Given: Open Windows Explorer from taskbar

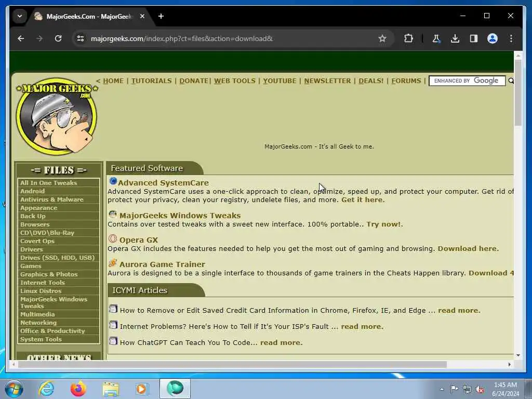Looking at the screenshot, I should click(x=111, y=389).
